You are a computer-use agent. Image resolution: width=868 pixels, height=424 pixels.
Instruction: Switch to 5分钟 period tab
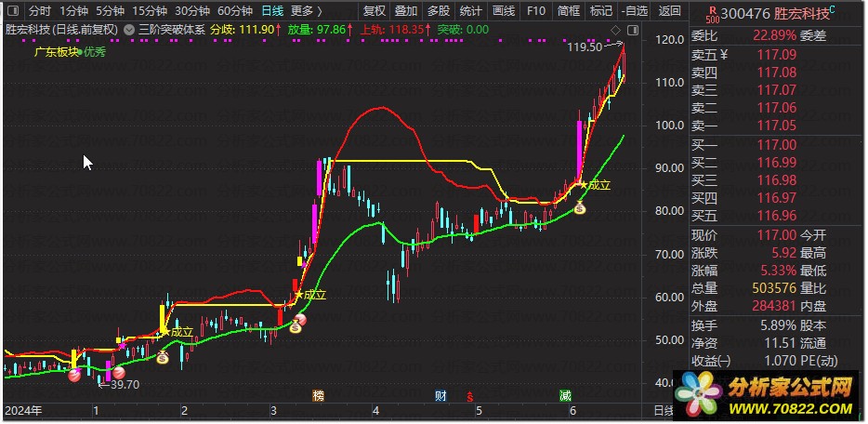110,10
